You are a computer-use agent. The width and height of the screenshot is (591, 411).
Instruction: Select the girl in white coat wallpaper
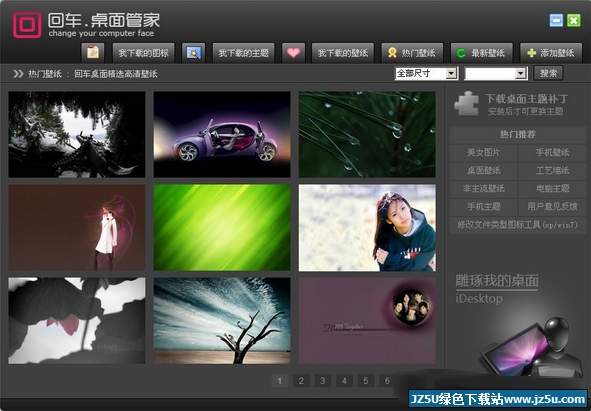pos(77,227)
